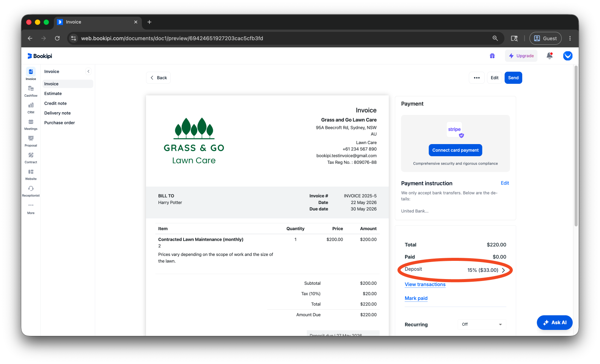Image resolution: width=600 pixels, height=364 pixels.
Task: View site information icon in address bar
Action: (74, 38)
